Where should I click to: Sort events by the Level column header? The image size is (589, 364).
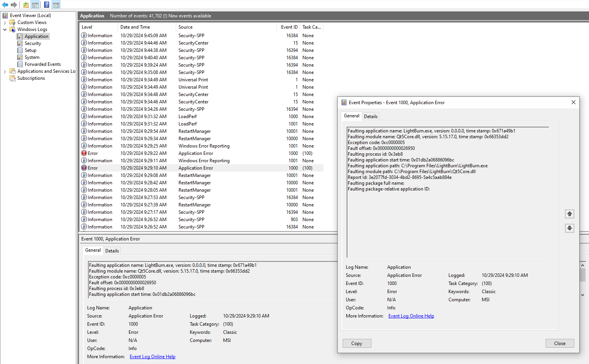coord(98,27)
